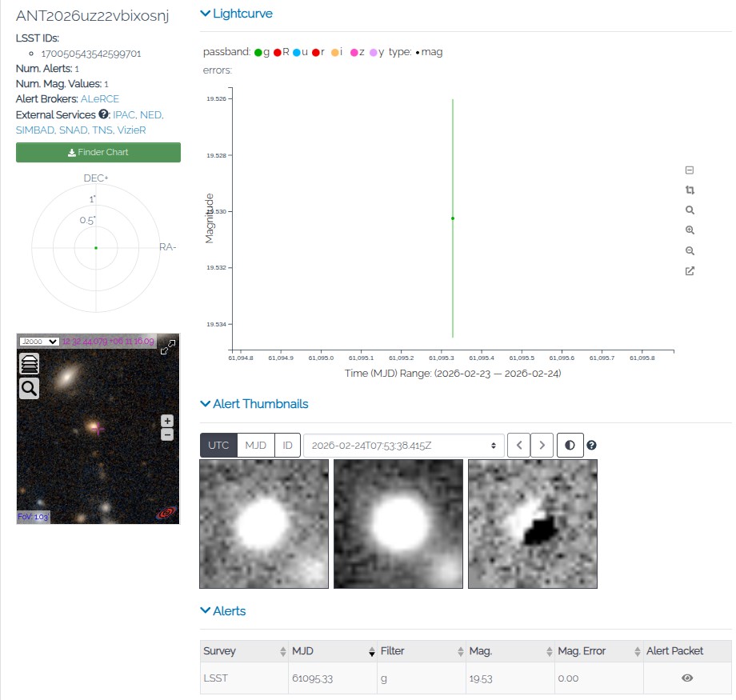The image size is (736, 700).
Task: Switch thumbnail selector to MJD tab
Action: pos(256,446)
